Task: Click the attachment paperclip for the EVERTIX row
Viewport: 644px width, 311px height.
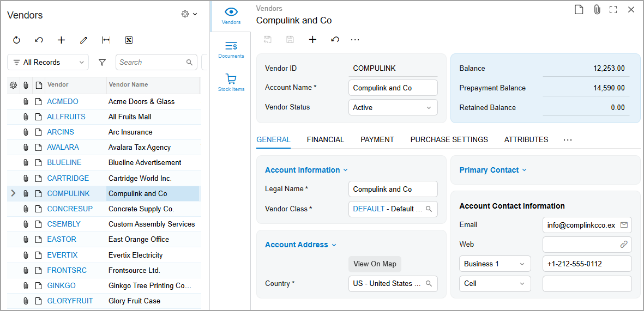Action: pyautogui.click(x=26, y=255)
